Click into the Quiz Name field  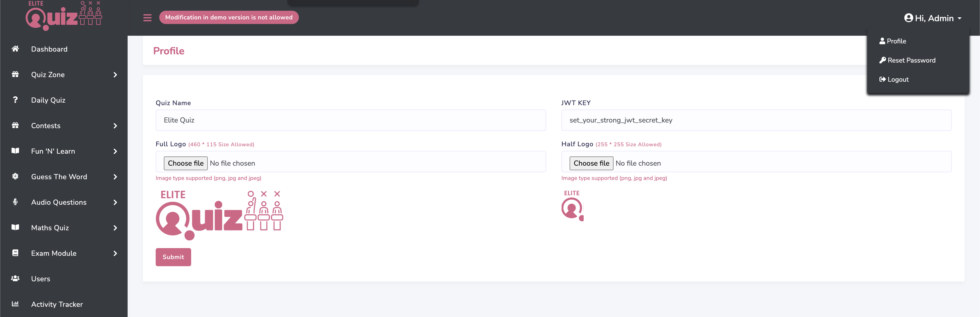coord(350,120)
